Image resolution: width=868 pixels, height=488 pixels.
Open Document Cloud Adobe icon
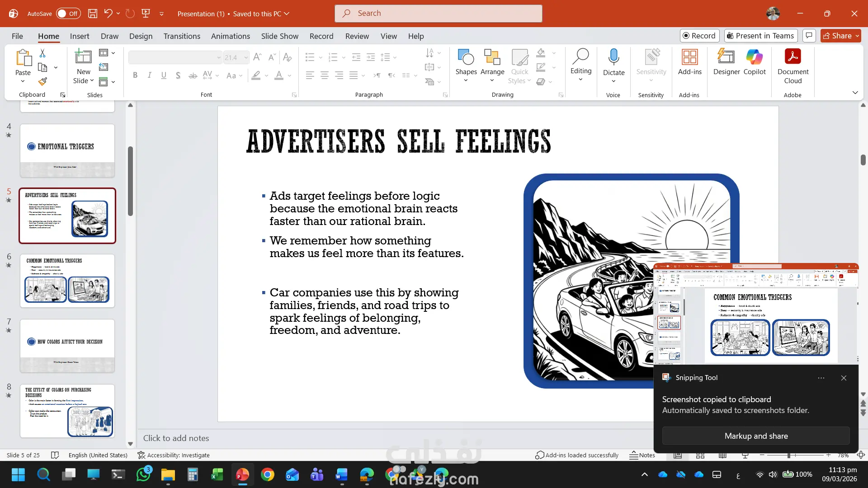pos(793,57)
